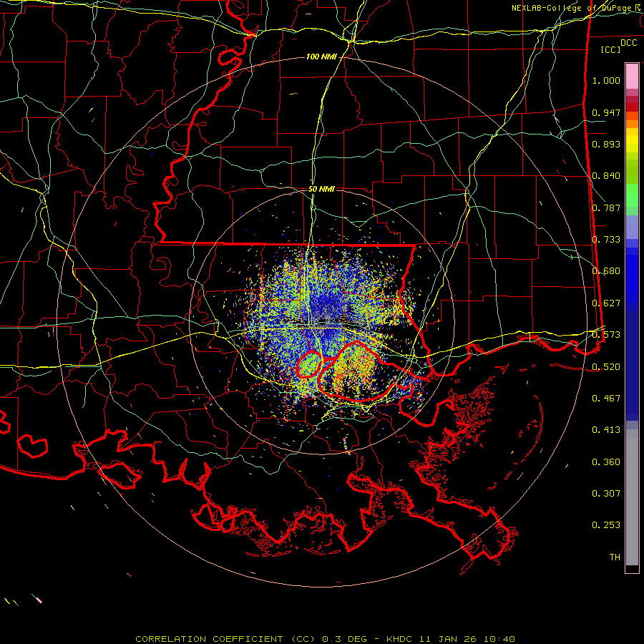Click the 0.947 legend value
This screenshot has height=644, width=644.
click(606, 112)
